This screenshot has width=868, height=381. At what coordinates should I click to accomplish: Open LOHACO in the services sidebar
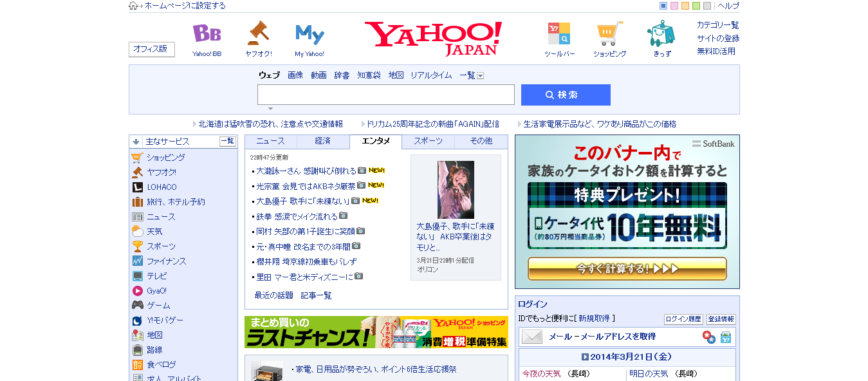coord(162,187)
